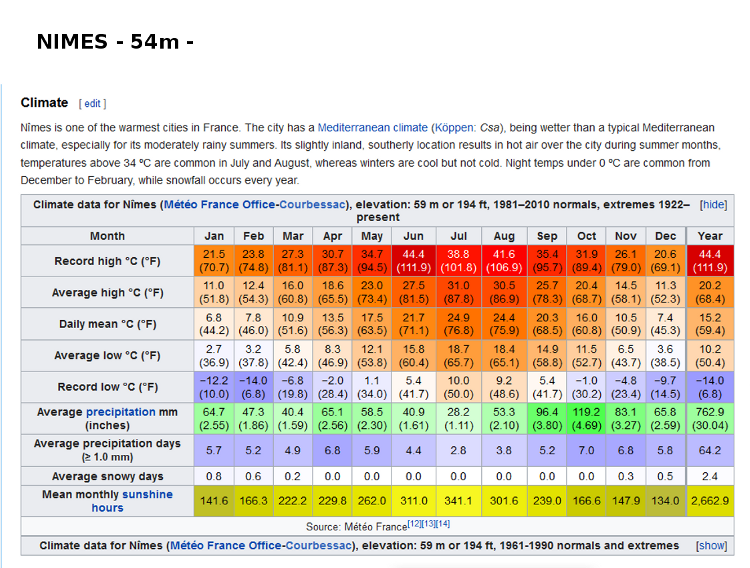Collapse the 1981–2010 table using hide
Screen dimensions: 750x568
(x=713, y=204)
